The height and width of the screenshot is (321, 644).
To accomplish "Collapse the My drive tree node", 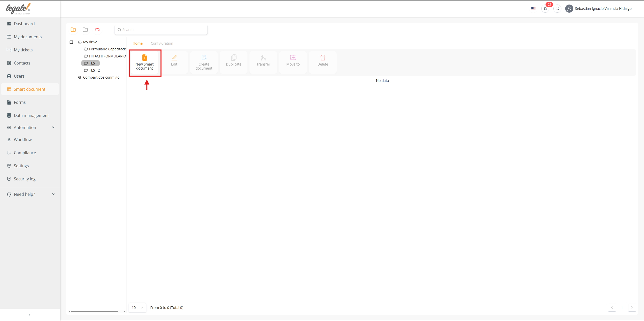I will 71,42.
